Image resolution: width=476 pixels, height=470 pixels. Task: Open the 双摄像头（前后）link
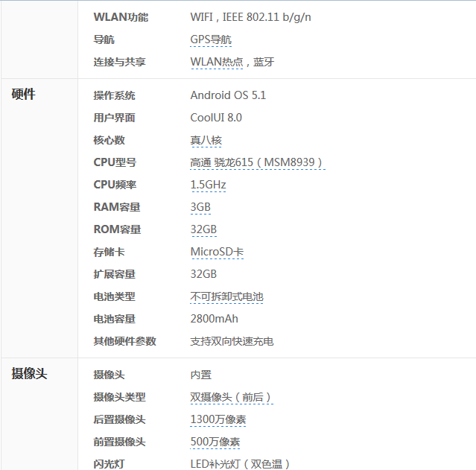point(232,397)
